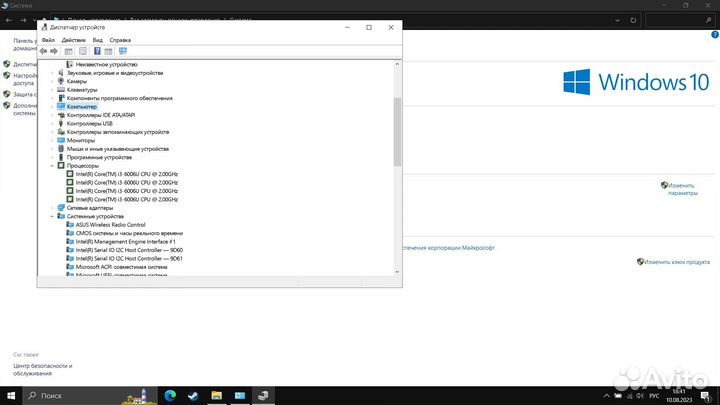Click the Device Manager vertical scrollbar
Image resolution: width=720 pixels, height=405 pixels.
(x=397, y=130)
